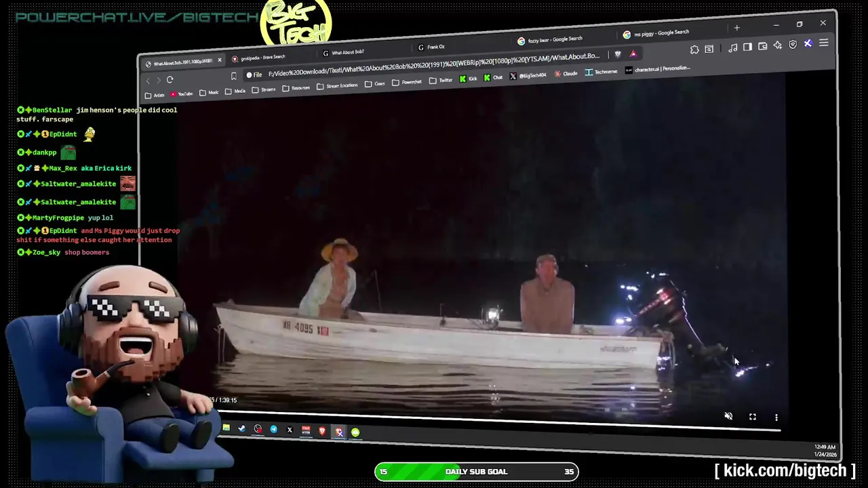Open the Claude bookmark
The height and width of the screenshot is (488, 868).
[565, 73]
